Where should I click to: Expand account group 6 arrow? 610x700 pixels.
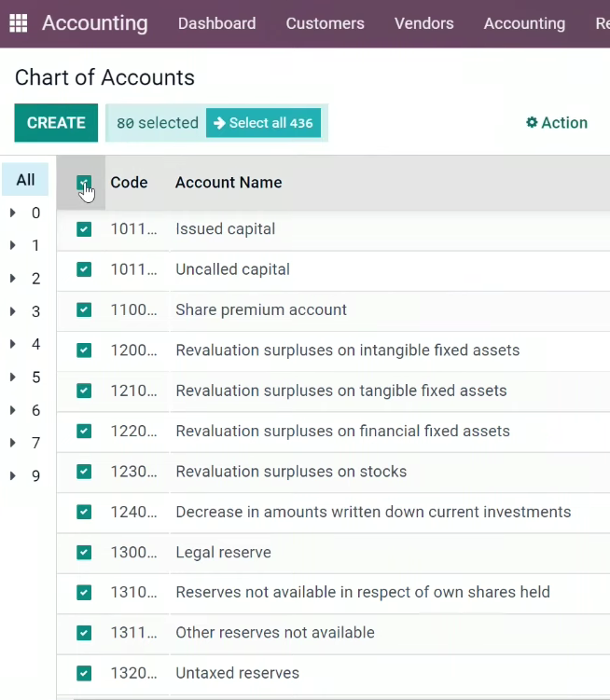click(x=13, y=410)
